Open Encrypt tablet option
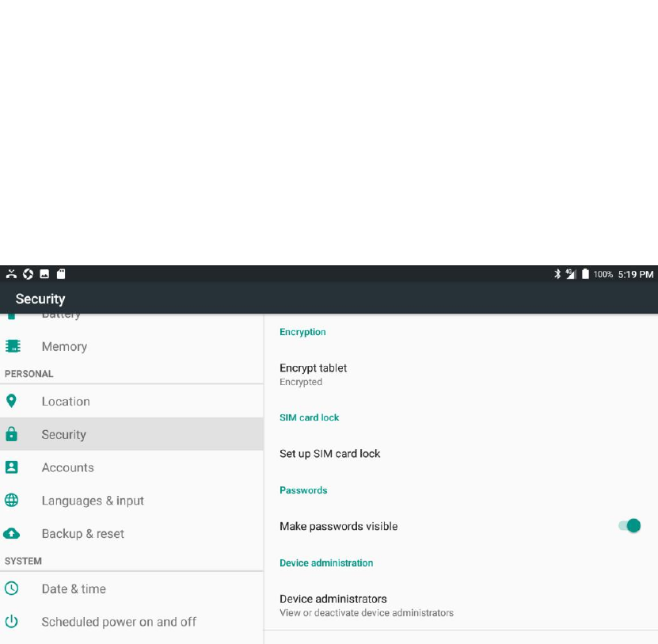Viewport: 658px width, 644px height. click(461, 374)
